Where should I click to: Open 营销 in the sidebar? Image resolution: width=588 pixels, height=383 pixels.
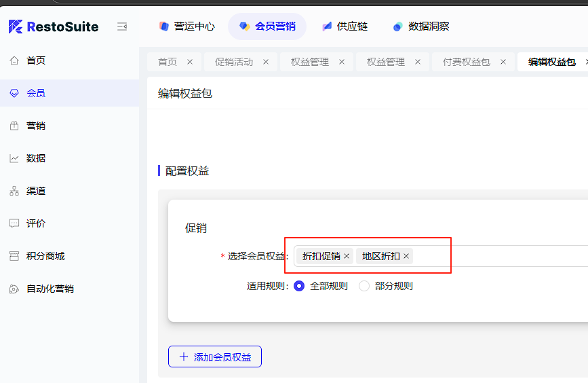[69, 126]
